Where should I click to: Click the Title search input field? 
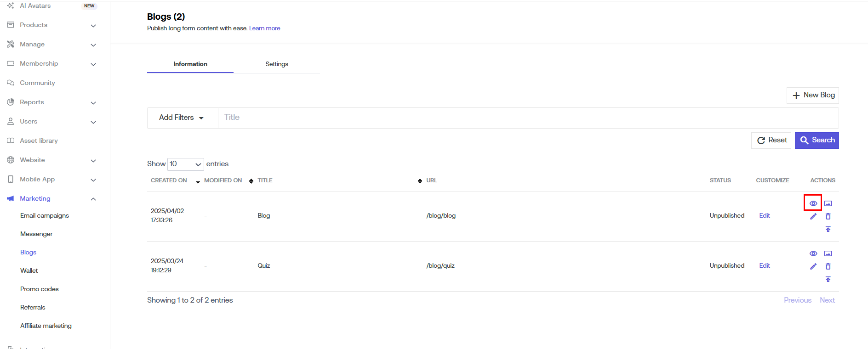[x=528, y=118]
